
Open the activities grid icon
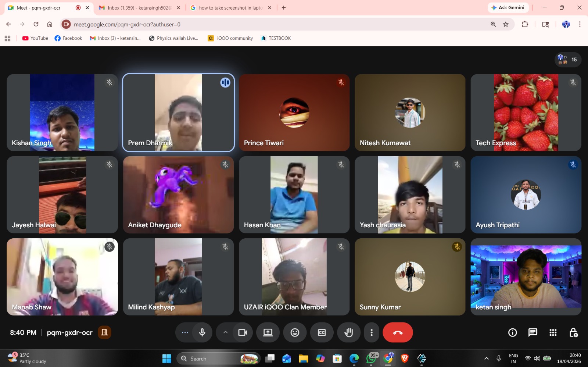coord(553,332)
